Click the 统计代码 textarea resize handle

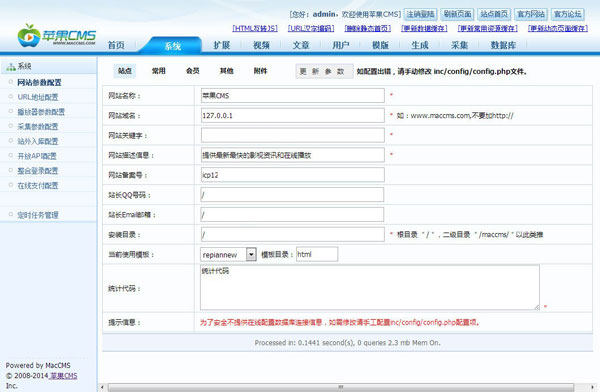click(x=536, y=307)
